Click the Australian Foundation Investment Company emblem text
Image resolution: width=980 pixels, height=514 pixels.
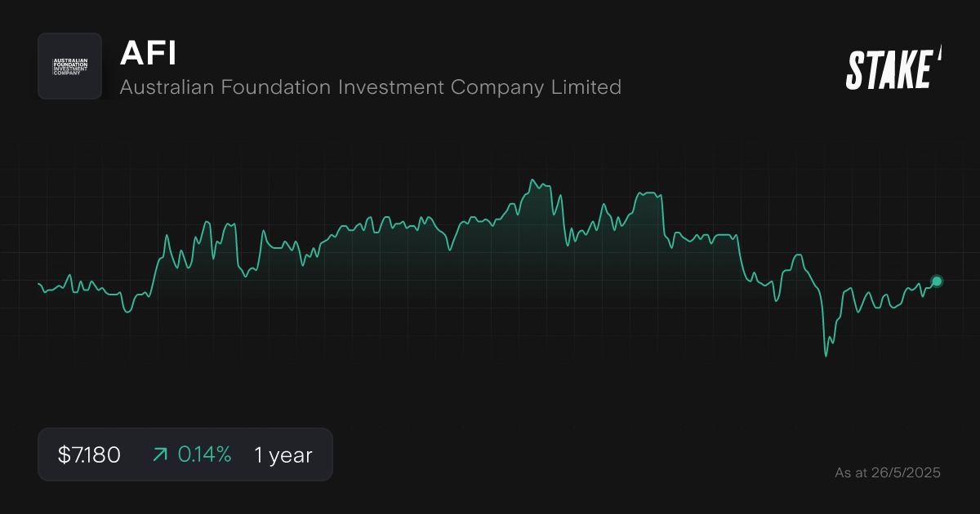tap(69, 66)
